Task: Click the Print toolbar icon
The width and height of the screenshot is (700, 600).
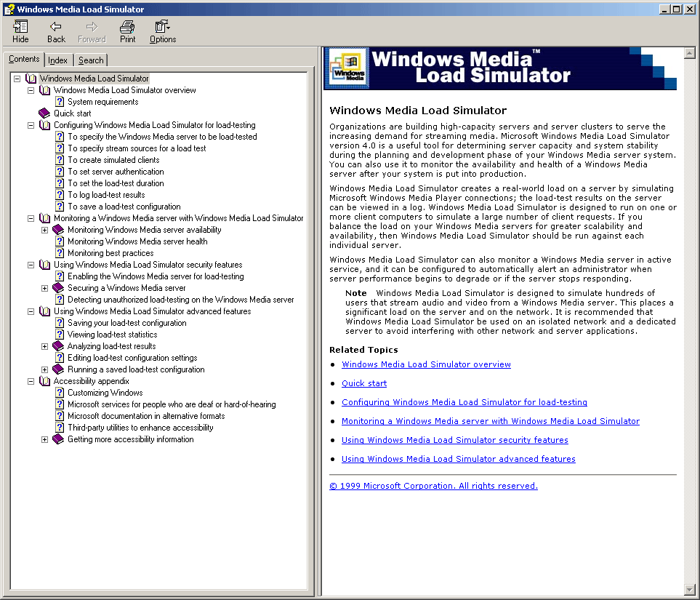Action: pyautogui.click(x=127, y=27)
